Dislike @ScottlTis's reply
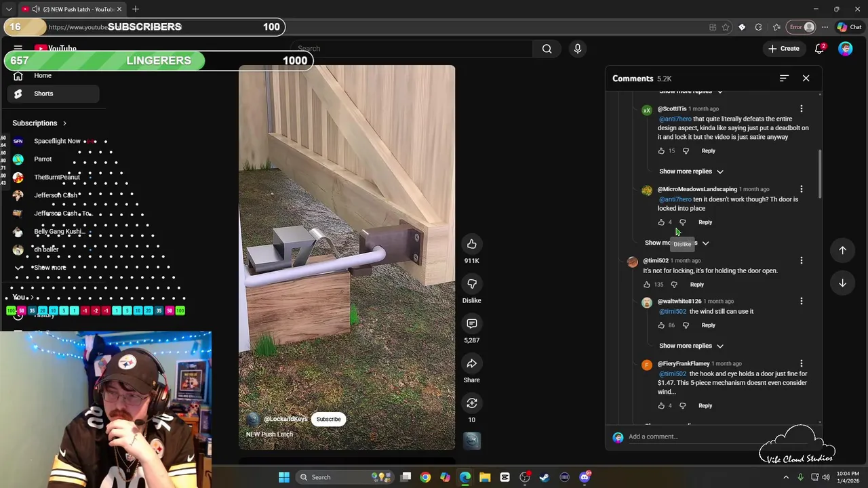868x488 pixels. click(x=686, y=151)
